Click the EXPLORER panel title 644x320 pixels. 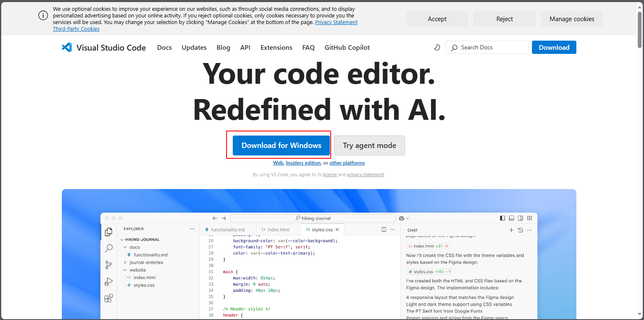click(134, 229)
